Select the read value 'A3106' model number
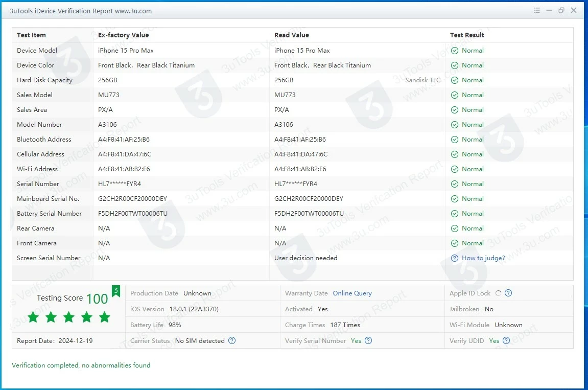Image resolution: width=588 pixels, height=390 pixels. (x=284, y=124)
